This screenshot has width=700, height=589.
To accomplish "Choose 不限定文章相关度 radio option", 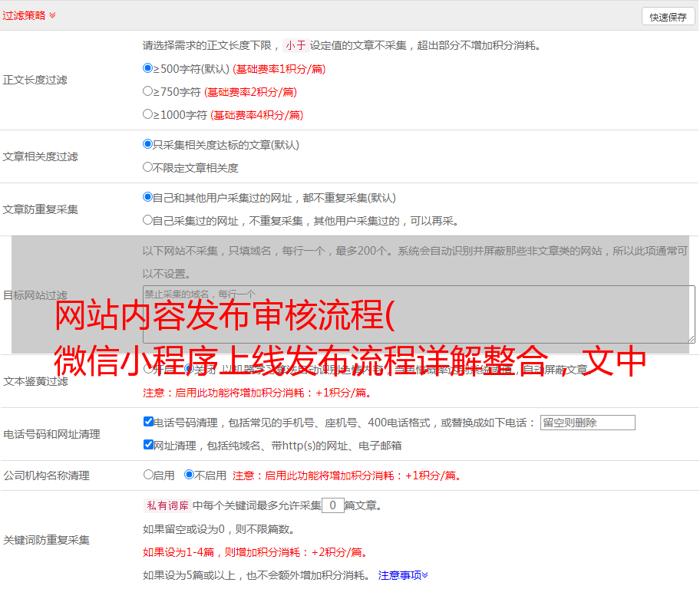I will pyautogui.click(x=147, y=167).
